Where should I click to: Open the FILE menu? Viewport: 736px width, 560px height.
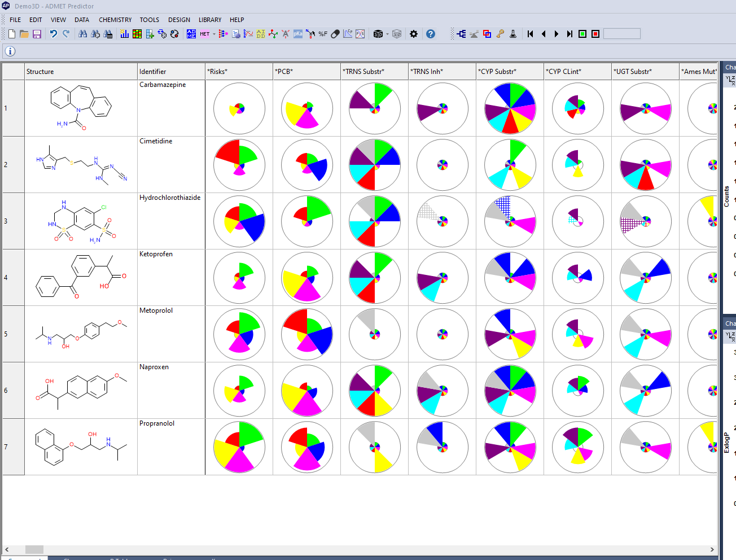[x=15, y=20]
